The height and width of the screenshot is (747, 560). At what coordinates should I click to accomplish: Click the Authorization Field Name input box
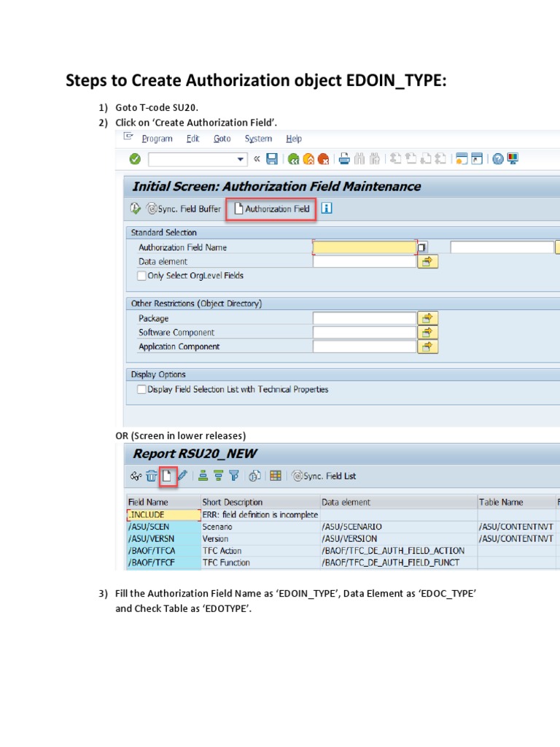tap(364, 247)
